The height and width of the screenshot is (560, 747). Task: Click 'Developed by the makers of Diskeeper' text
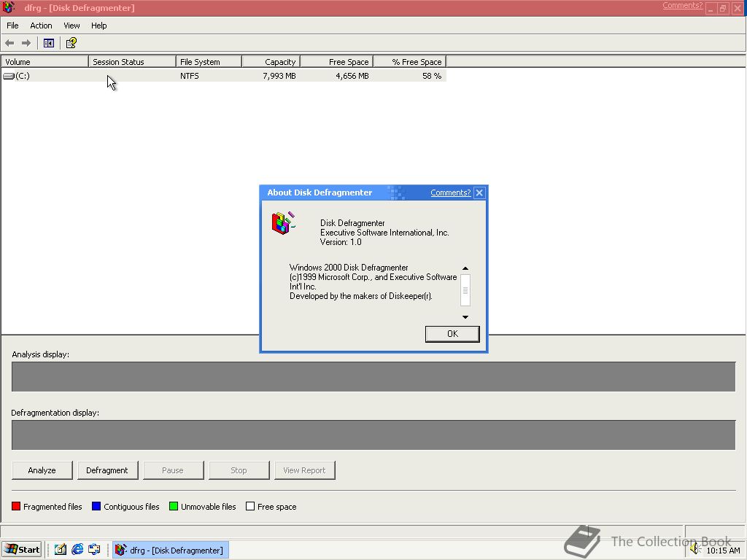(x=360, y=296)
